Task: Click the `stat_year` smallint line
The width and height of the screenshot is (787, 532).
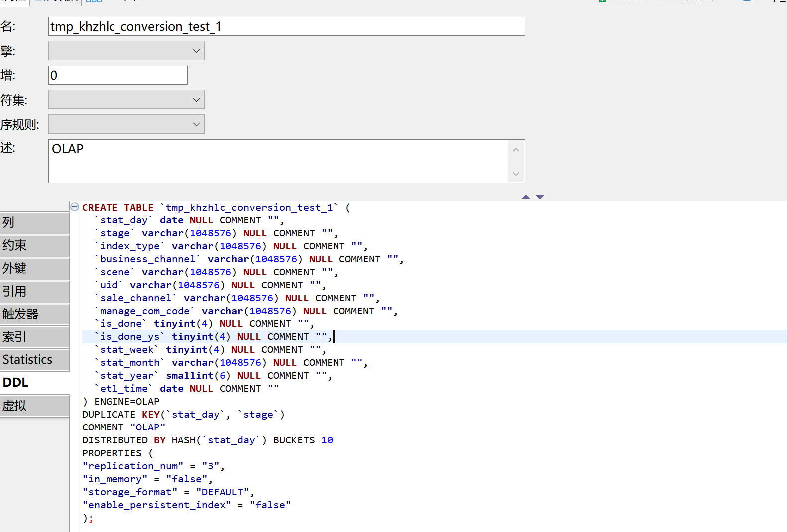Action: coord(213,376)
